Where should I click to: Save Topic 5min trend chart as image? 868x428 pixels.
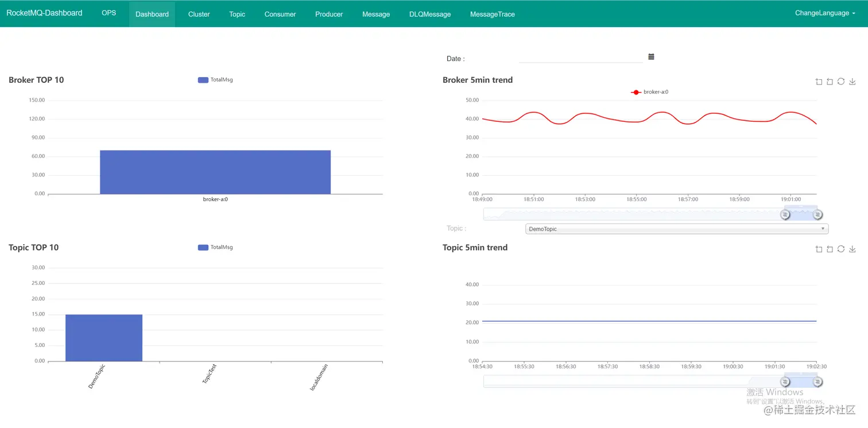[x=852, y=249]
